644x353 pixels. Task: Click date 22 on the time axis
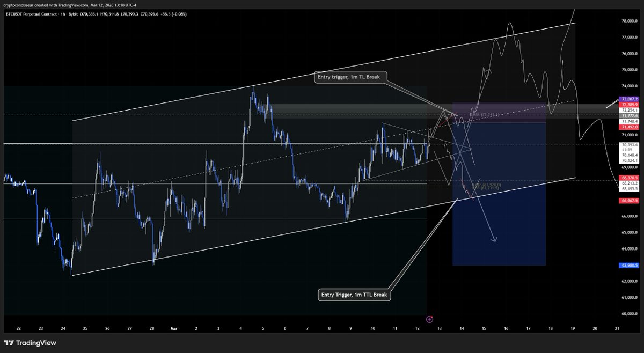(19, 327)
